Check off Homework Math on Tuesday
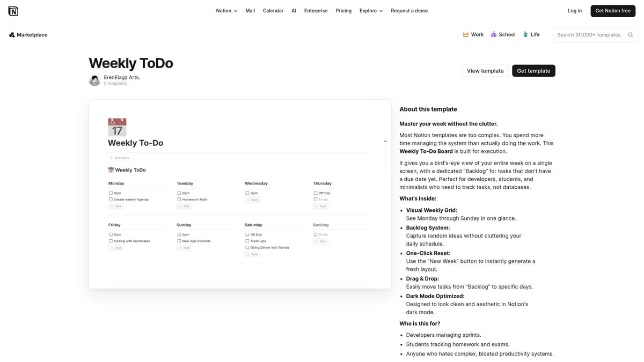Screen dimensions: 644x362 point(178,199)
